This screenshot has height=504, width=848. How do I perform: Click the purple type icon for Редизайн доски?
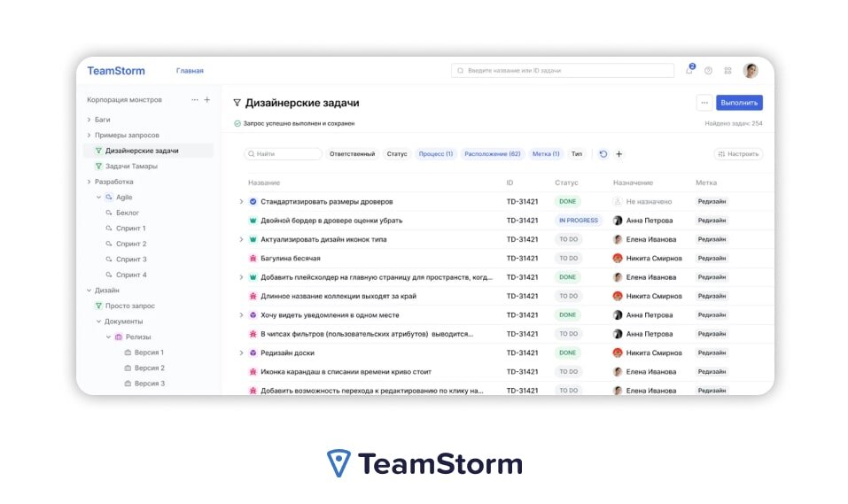pyautogui.click(x=253, y=353)
